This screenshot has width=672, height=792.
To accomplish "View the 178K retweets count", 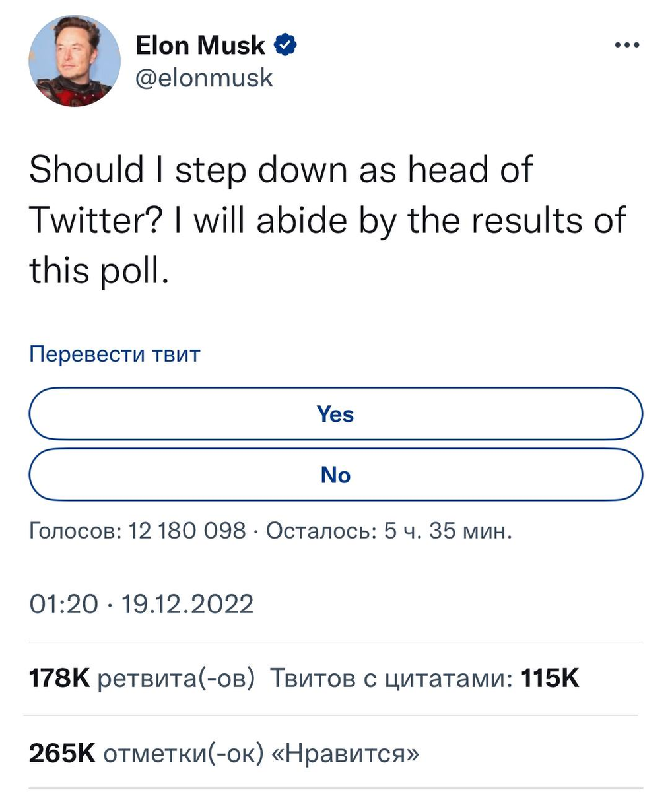I will pos(59,678).
